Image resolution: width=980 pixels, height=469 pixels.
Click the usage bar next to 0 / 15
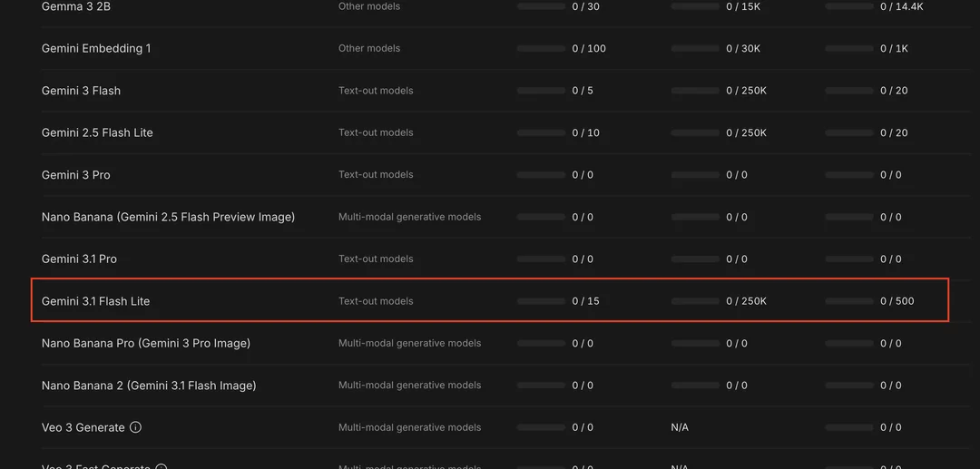tap(541, 301)
